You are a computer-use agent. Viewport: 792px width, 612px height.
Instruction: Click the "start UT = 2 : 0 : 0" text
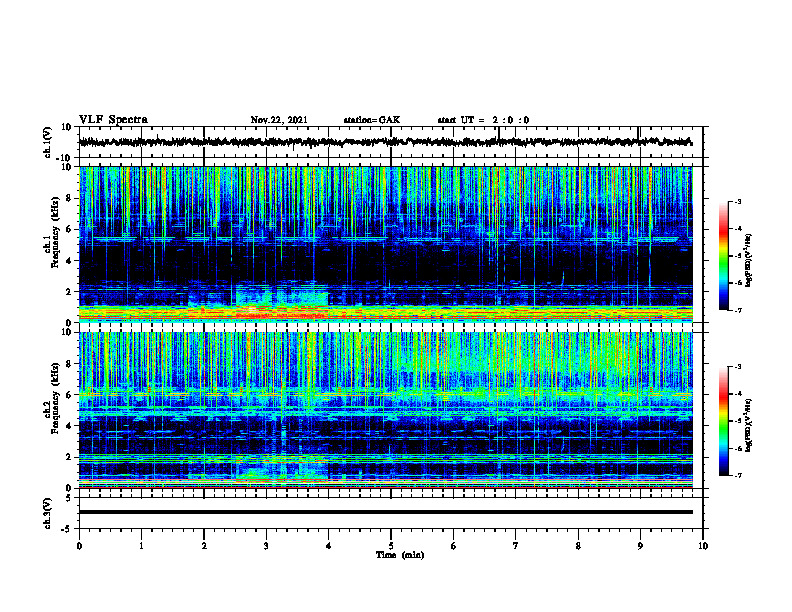(483, 120)
